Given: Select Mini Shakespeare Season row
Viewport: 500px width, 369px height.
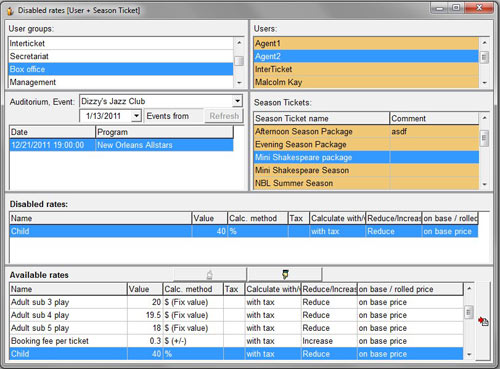Looking at the screenshot, I should coord(366,170).
